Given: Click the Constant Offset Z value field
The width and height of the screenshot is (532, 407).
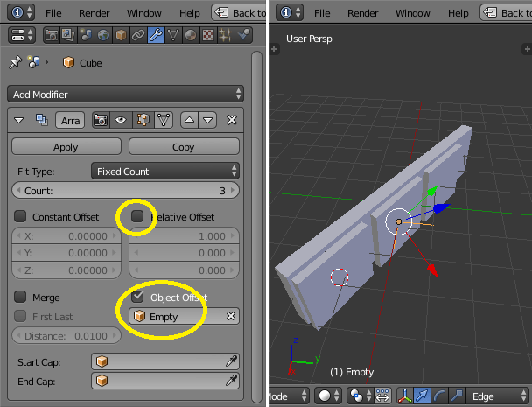Looking at the screenshot, I should (66, 270).
